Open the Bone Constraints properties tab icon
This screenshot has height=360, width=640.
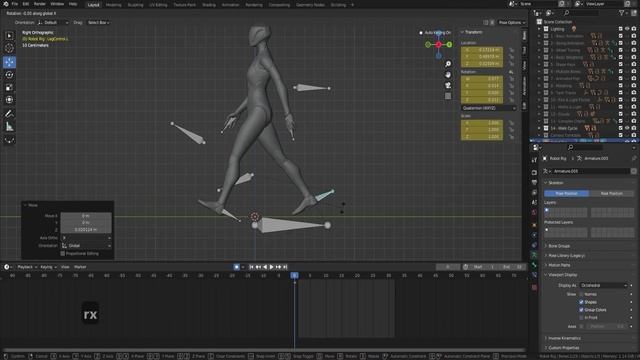pos(534,275)
